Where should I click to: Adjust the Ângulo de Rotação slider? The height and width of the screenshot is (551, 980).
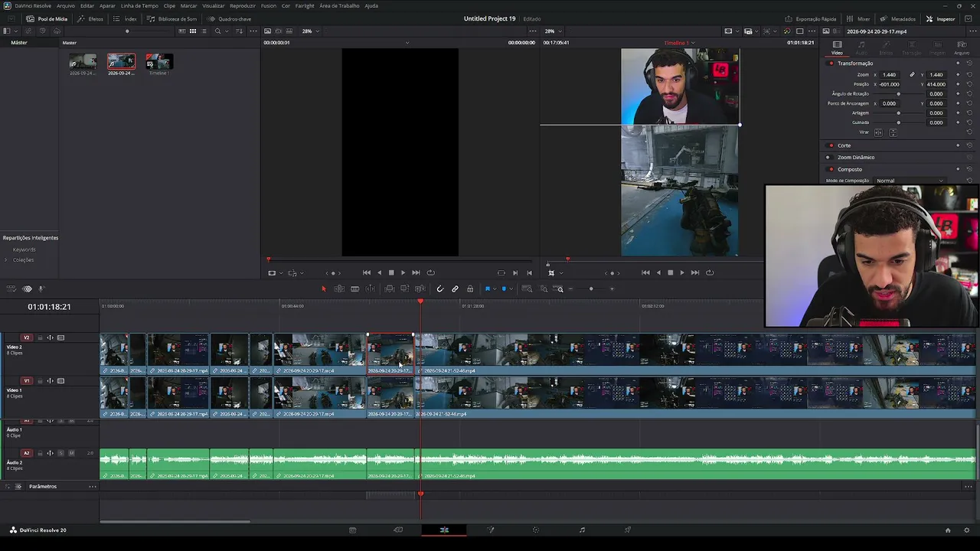[899, 94]
